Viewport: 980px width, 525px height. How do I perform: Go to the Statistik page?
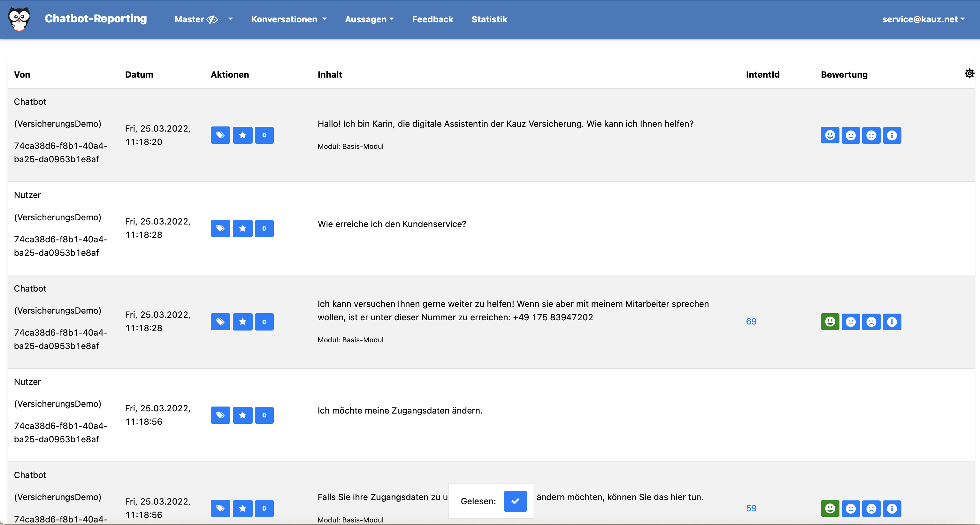(489, 19)
